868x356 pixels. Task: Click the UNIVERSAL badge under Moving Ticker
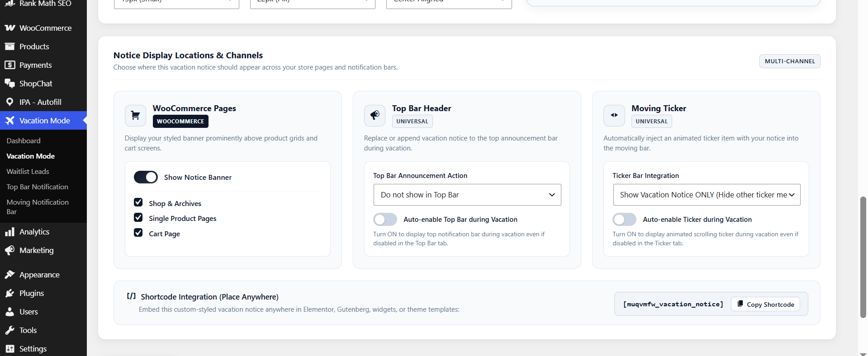(651, 122)
